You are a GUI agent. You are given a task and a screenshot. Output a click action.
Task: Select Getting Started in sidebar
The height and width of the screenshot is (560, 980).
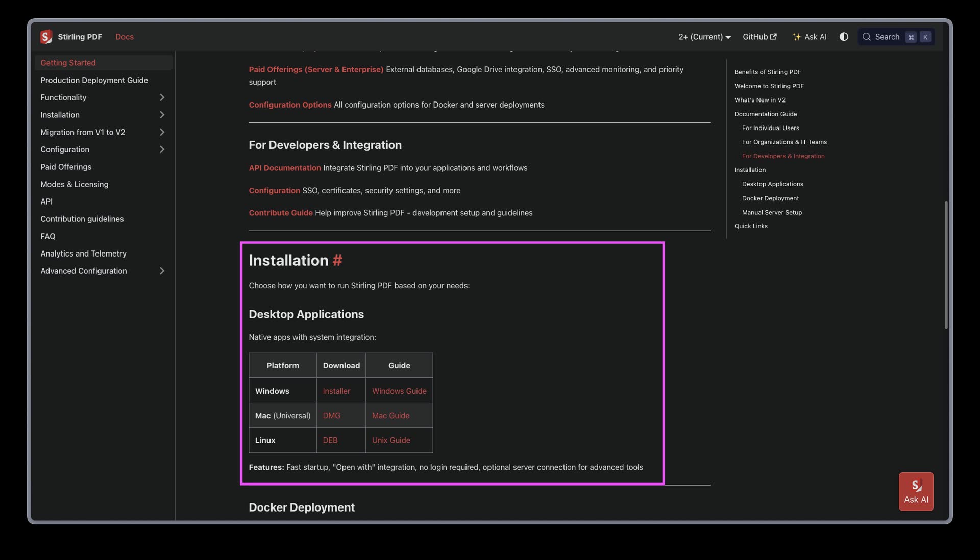click(x=104, y=63)
